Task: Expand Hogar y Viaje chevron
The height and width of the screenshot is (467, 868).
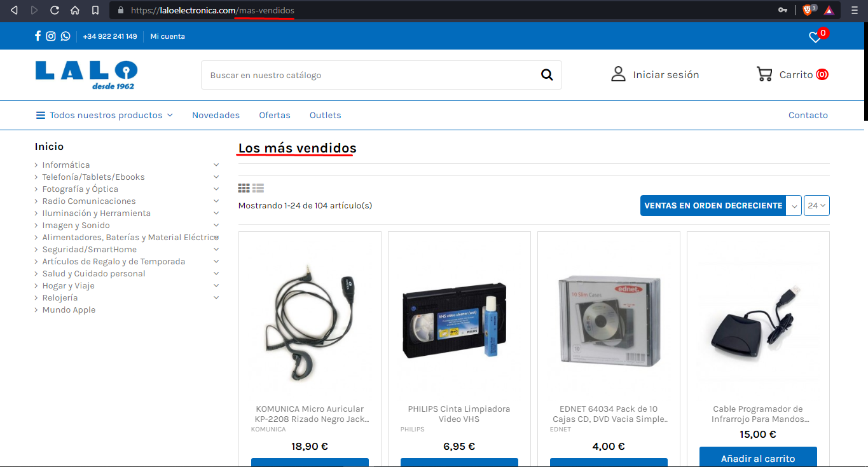Action: coord(216,285)
